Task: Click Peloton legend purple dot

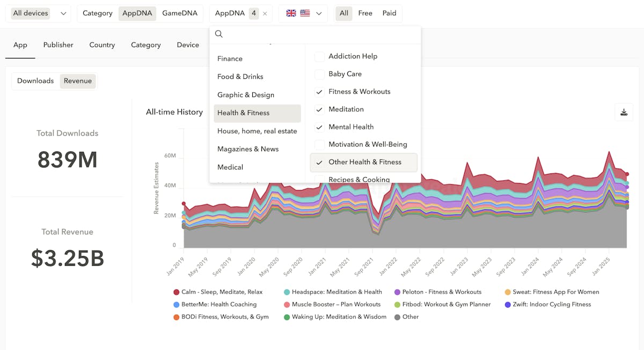Action: point(398,292)
